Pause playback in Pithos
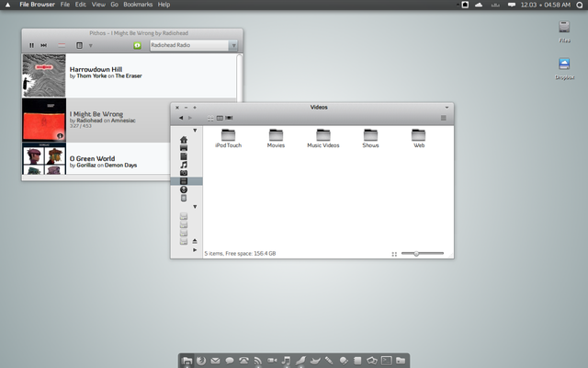588x368 pixels. [31, 45]
